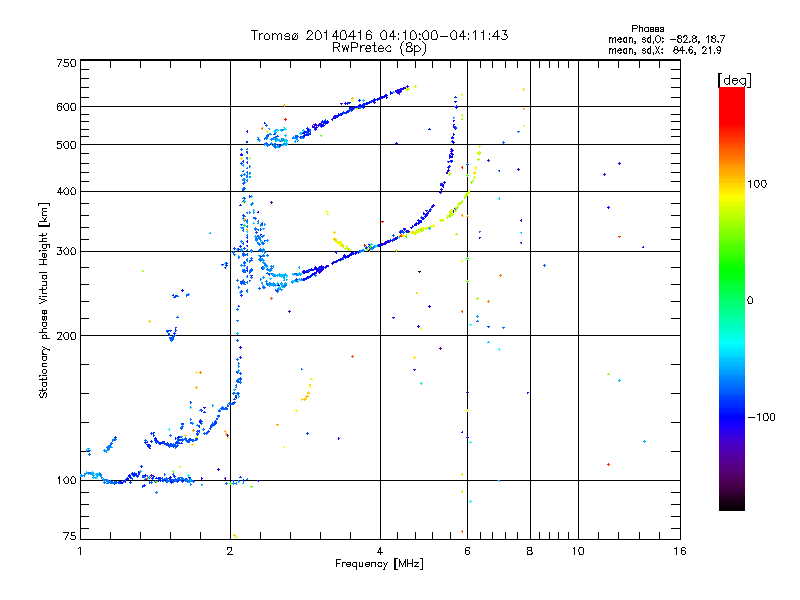Click the 'mean, sd,O: -82.8, 18.7' line
Screen dimensions: 800x600
666,39
